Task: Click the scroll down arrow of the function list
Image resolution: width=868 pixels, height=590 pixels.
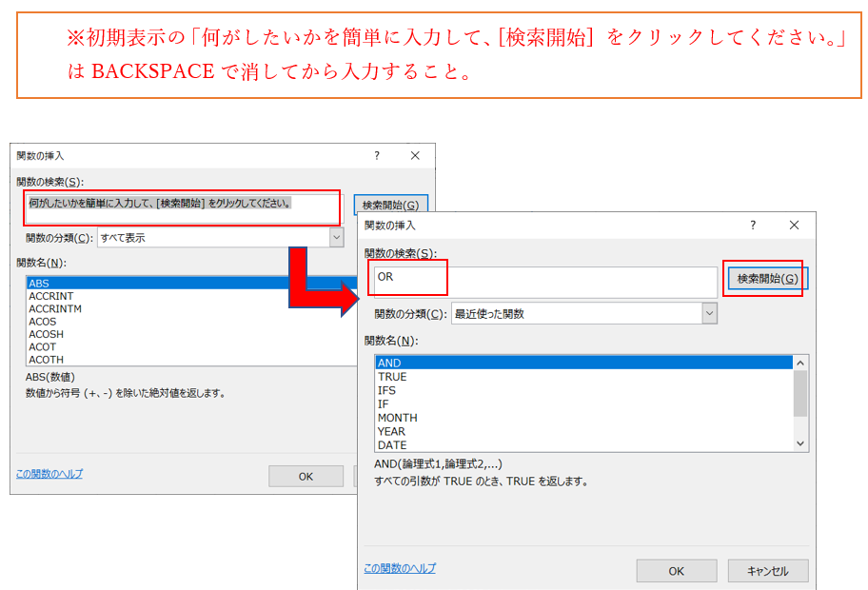Action: click(800, 443)
